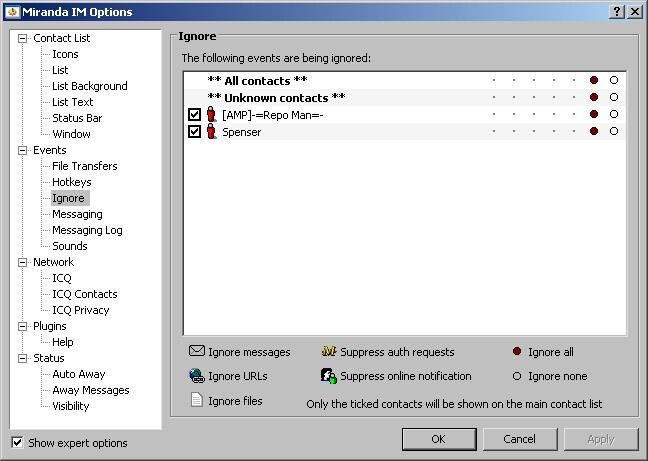Collapse the Plugins tree node
The image size is (648, 461).
click(x=22, y=326)
